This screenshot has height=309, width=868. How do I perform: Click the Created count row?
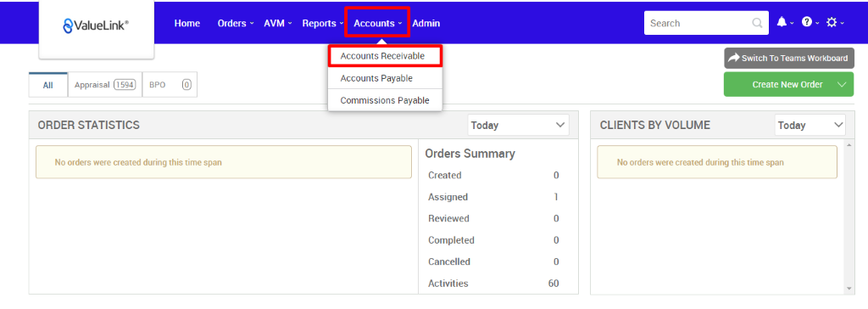coord(493,176)
